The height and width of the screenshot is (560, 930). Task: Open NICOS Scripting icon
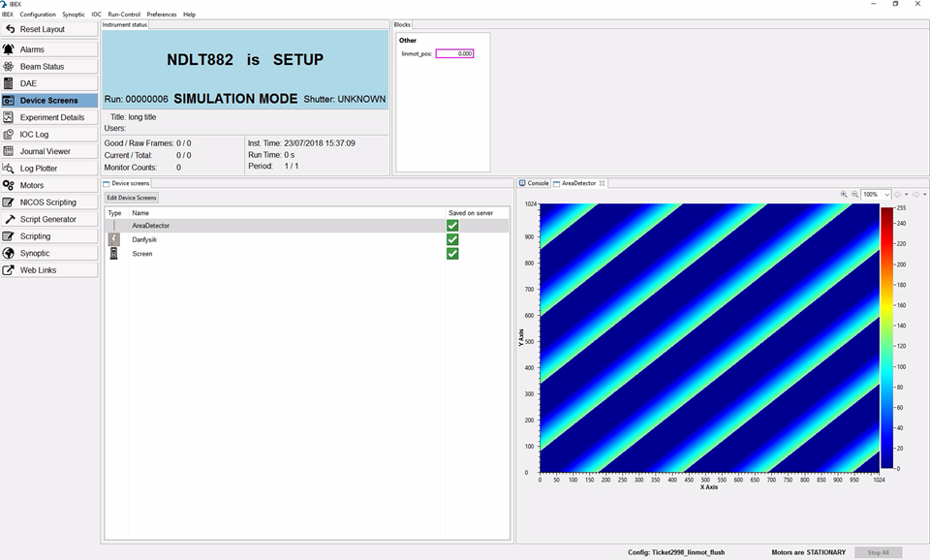coord(9,202)
